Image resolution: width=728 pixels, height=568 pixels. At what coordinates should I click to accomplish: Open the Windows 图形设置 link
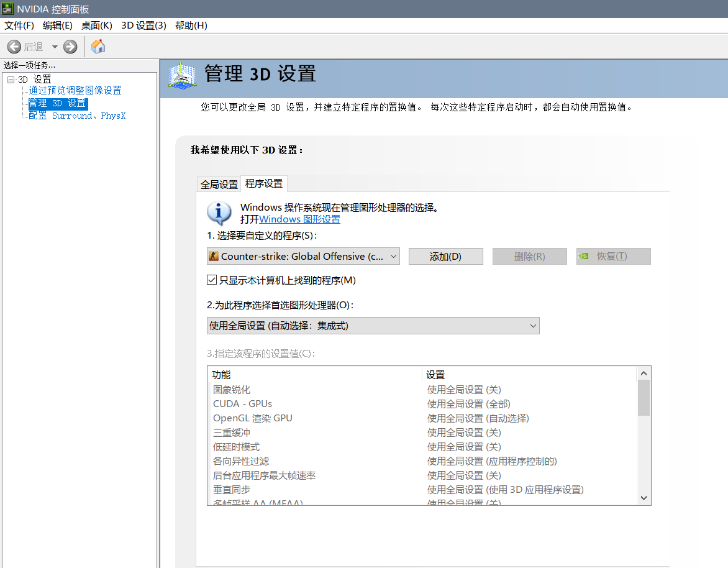pyautogui.click(x=299, y=219)
